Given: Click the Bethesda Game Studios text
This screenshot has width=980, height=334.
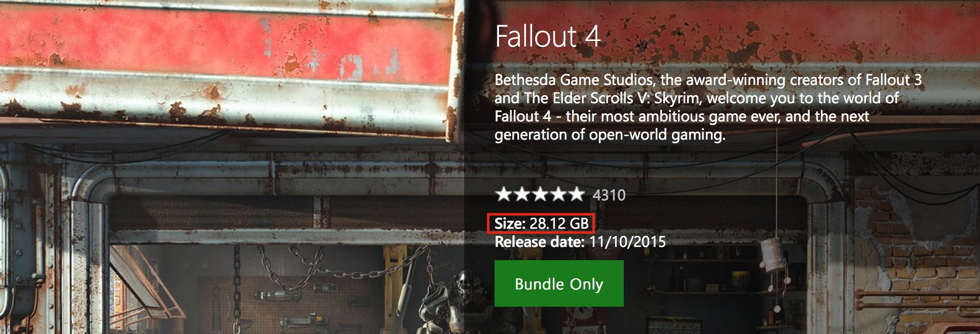Looking at the screenshot, I should [x=574, y=80].
